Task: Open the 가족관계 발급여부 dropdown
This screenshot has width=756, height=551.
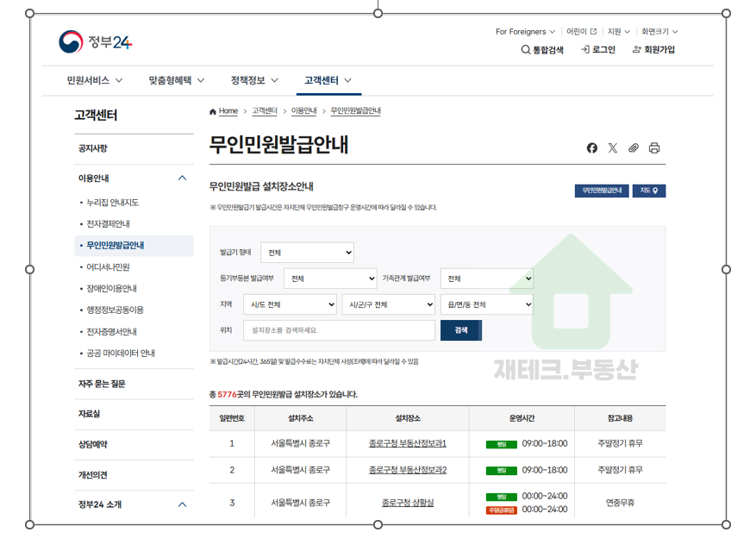Action: (486, 279)
